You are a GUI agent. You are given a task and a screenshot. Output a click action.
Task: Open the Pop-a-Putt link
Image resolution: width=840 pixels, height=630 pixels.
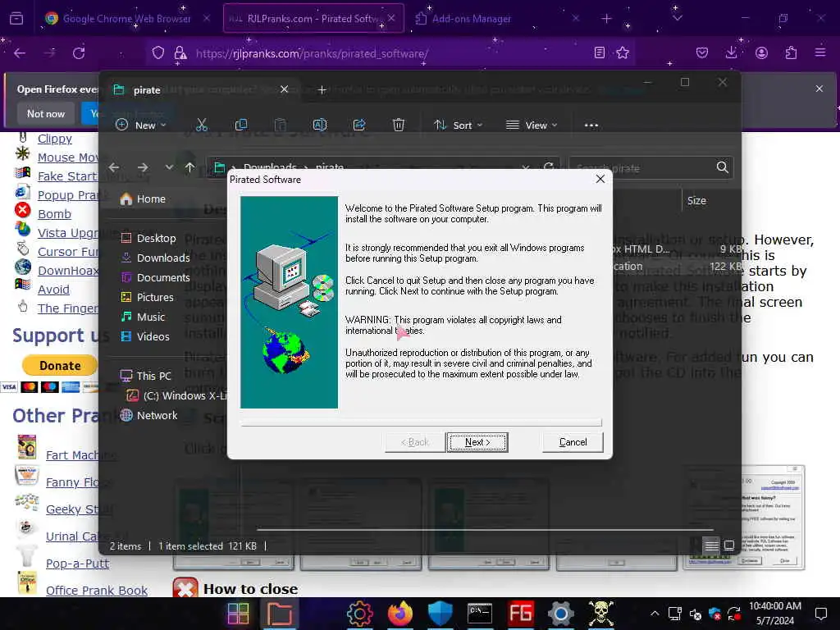77,564
